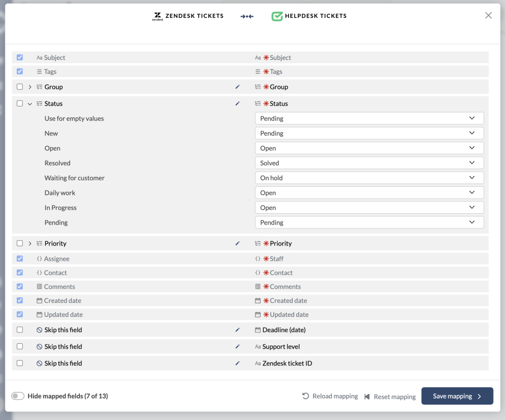Screen dimensions: 505x420
Task: Click the ZENDESK TICKETS header title
Action: click(194, 16)
